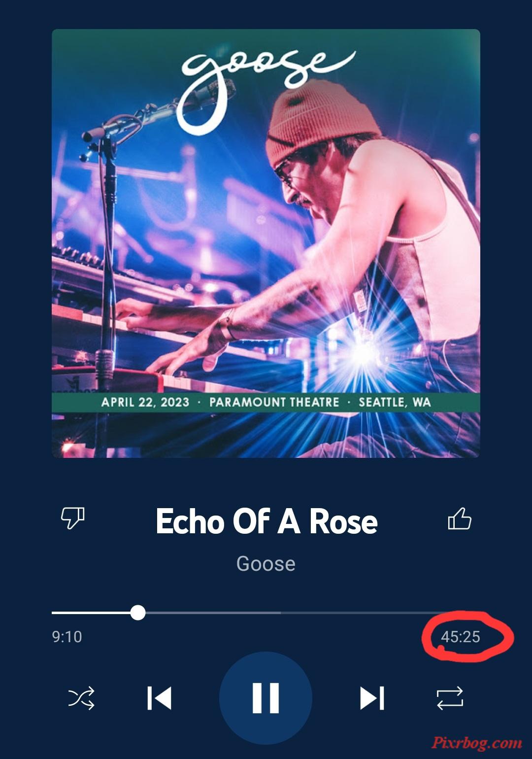The height and width of the screenshot is (759, 532).
Task: Thumbs down the current song
Action: point(72,518)
